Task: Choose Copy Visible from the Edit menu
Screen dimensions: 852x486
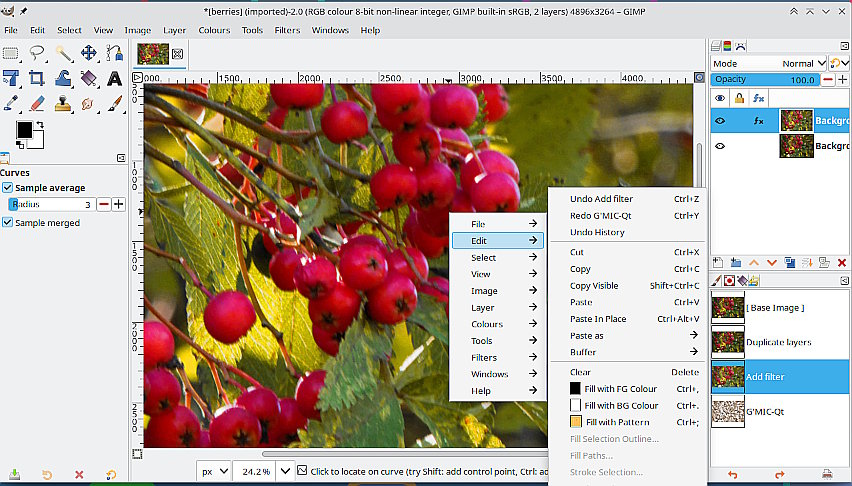Action: [594, 286]
